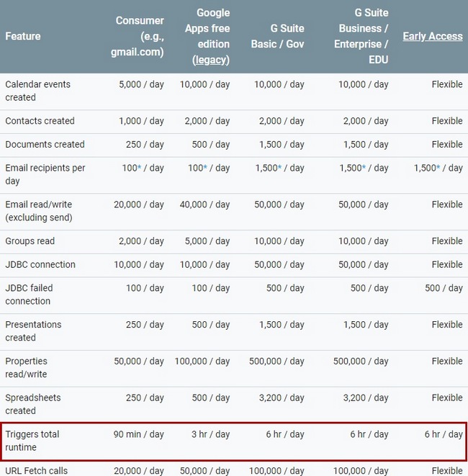
Task: Click asterisk in Google Apps free email recipients
Action: coord(205,168)
